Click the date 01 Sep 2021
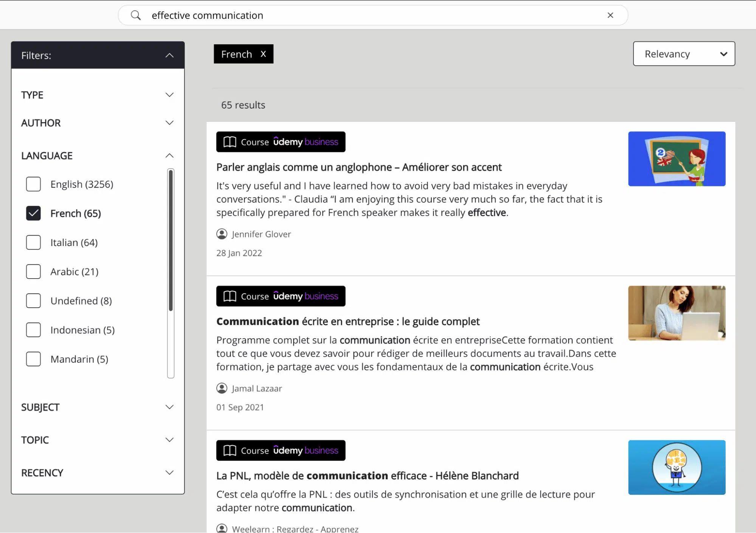Image resolution: width=756 pixels, height=533 pixels. click(x=240, y=407)
